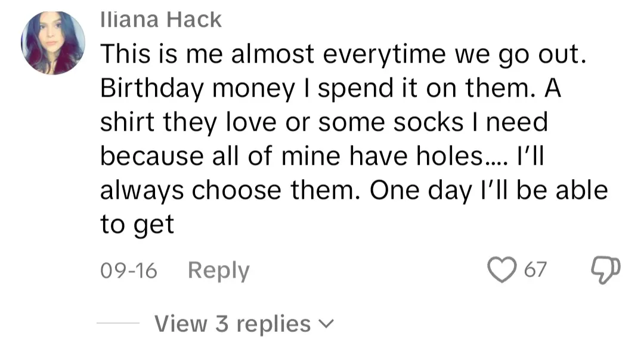Viewport: 644px width, 348px height.
Task: Open Iliana Hack's profile picture
Action: (52, 42)
